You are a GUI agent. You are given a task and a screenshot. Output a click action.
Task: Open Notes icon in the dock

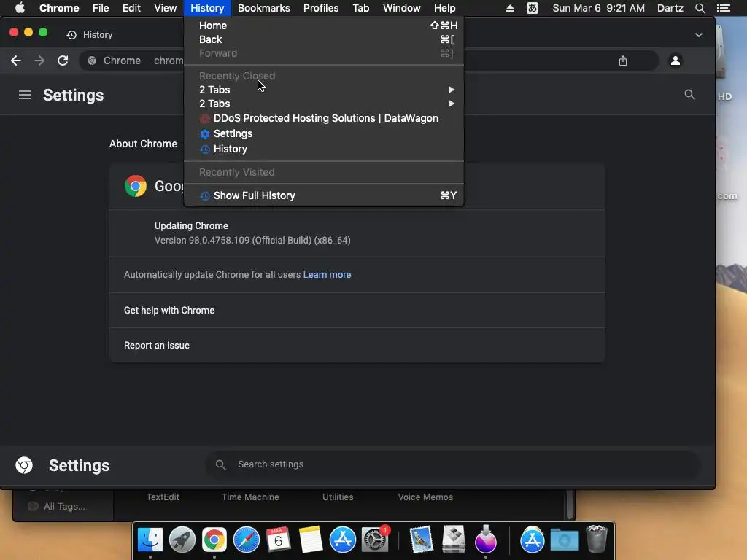coord(311,540)
